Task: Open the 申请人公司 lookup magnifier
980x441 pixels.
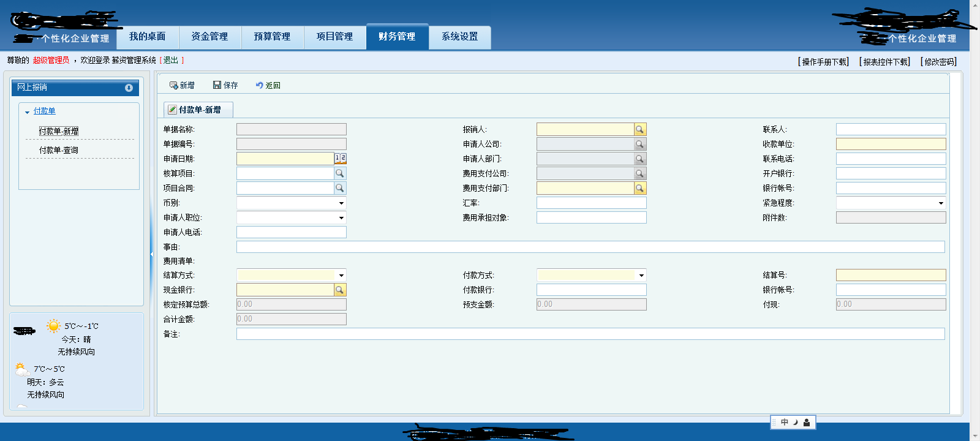Action: (640, 144)
